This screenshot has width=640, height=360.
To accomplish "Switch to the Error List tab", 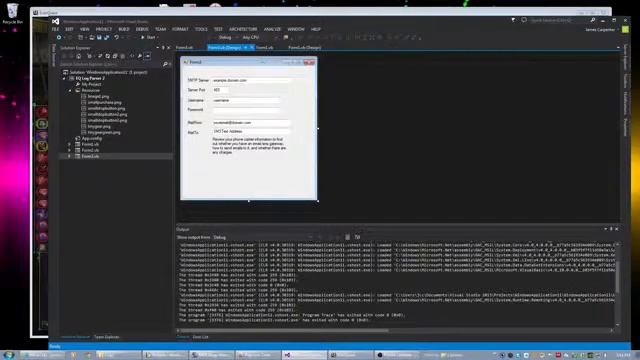I will (200, 337).
